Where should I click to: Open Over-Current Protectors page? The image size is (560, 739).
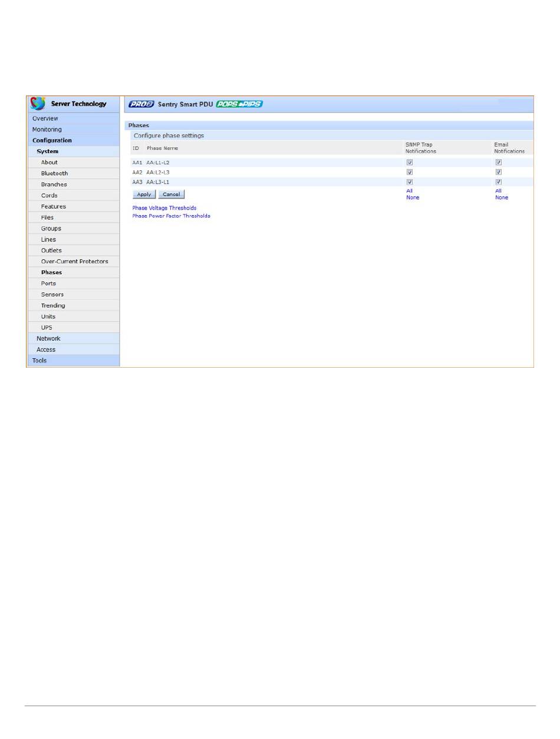tap(74, 261)
